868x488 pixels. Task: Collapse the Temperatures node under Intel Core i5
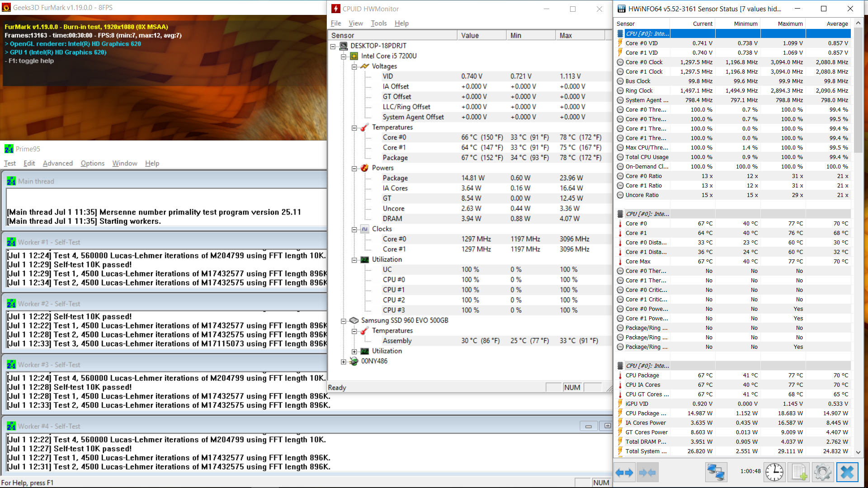point(354,127)
